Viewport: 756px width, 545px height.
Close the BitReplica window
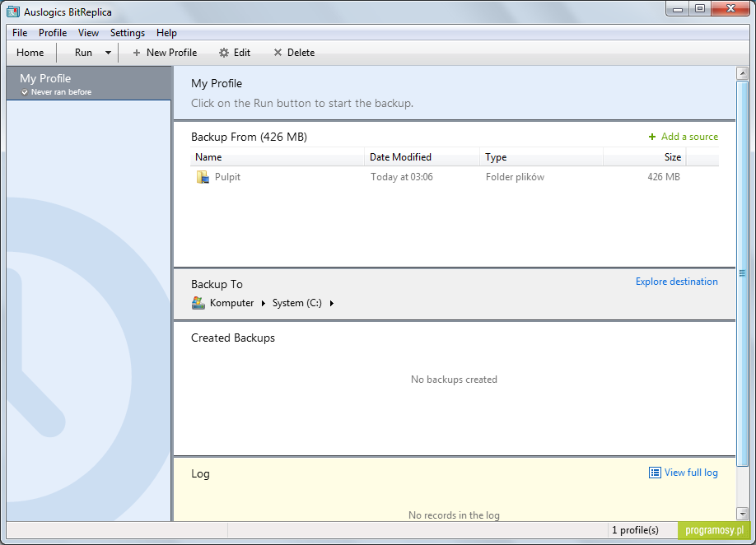(x=730, y=9)
